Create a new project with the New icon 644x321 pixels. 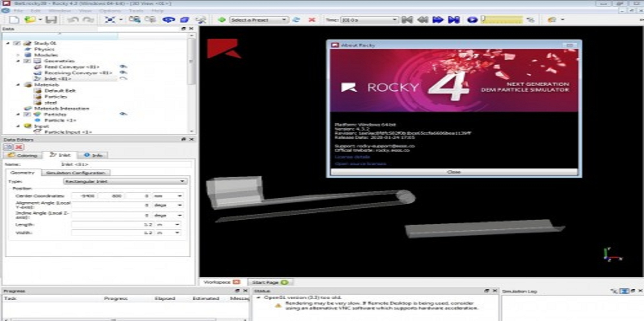pos(14,20)
